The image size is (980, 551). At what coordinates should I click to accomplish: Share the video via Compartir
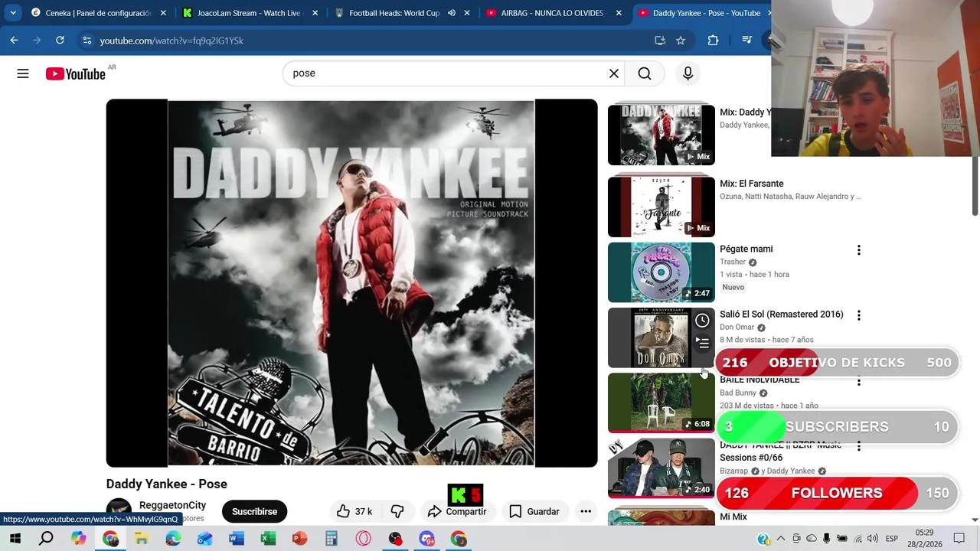click(x=457, y=511)
